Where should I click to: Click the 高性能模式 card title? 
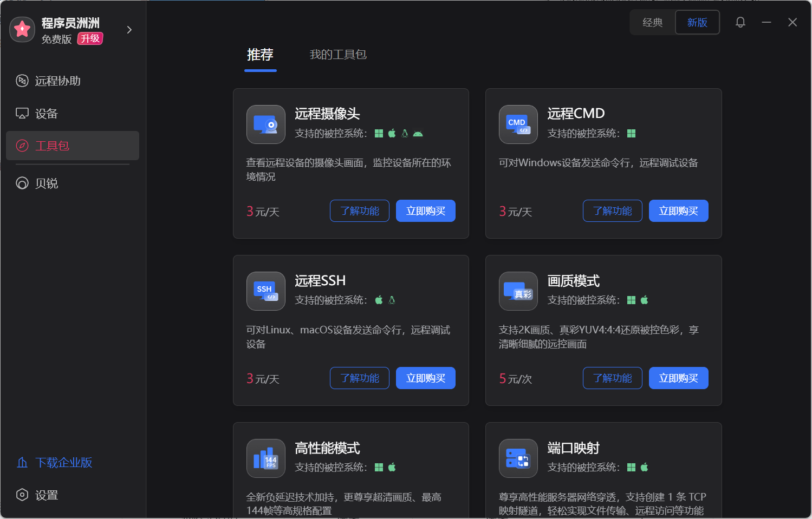[327, 448]
